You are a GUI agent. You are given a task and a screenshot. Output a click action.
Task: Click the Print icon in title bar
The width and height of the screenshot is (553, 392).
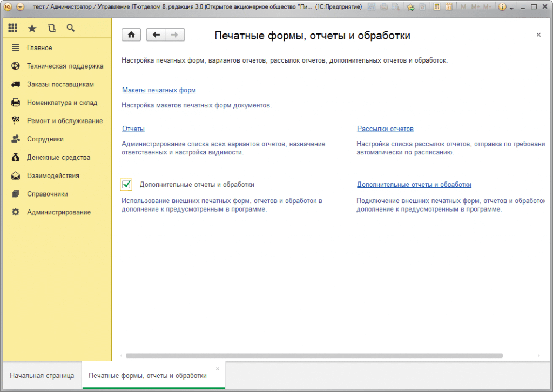[x=384, y=6]
